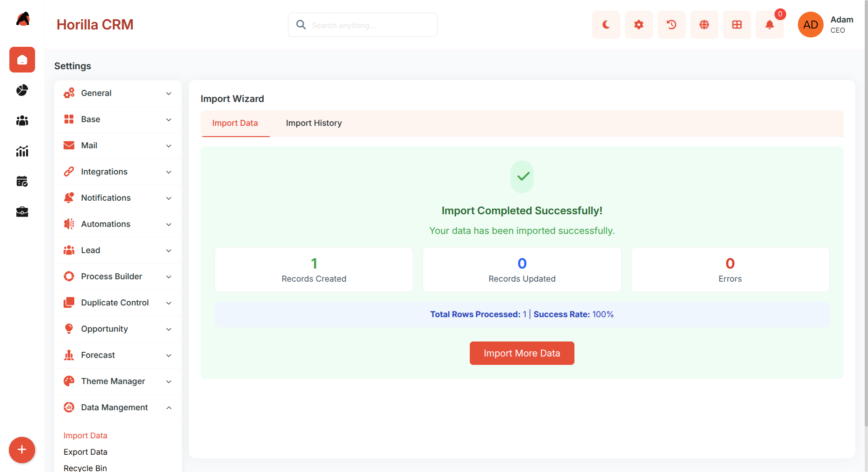
Task: Expand the Theme Manager section
Action: pyautogui.click(x=118, y=381)
